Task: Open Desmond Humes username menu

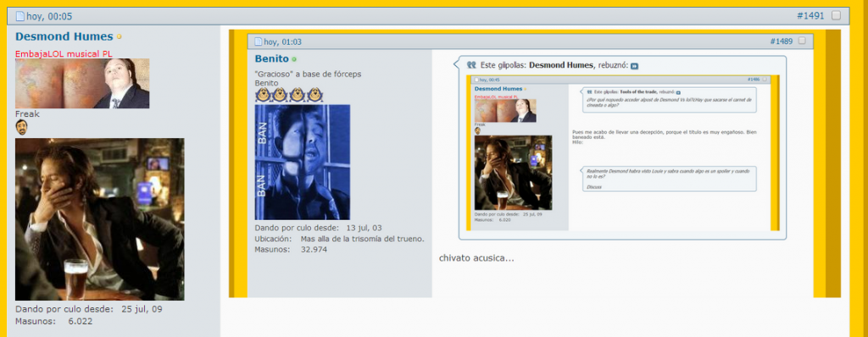Action: click(x=64, y=36)
